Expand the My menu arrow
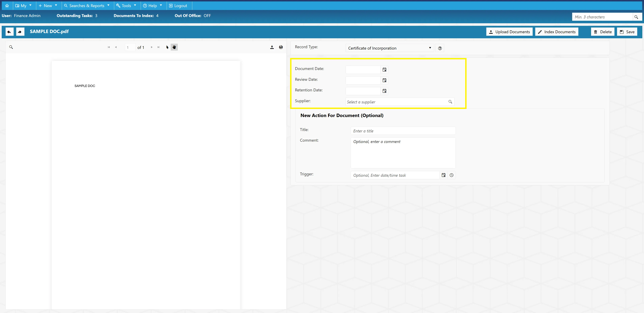Viewport: 644px width, 313px height. (x=31, y=5)
